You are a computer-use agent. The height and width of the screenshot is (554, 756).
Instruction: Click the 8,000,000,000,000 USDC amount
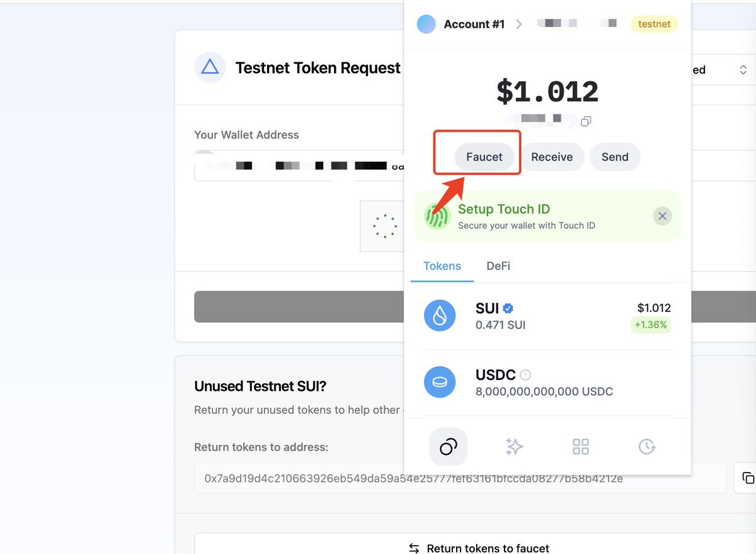click(544, 391)
